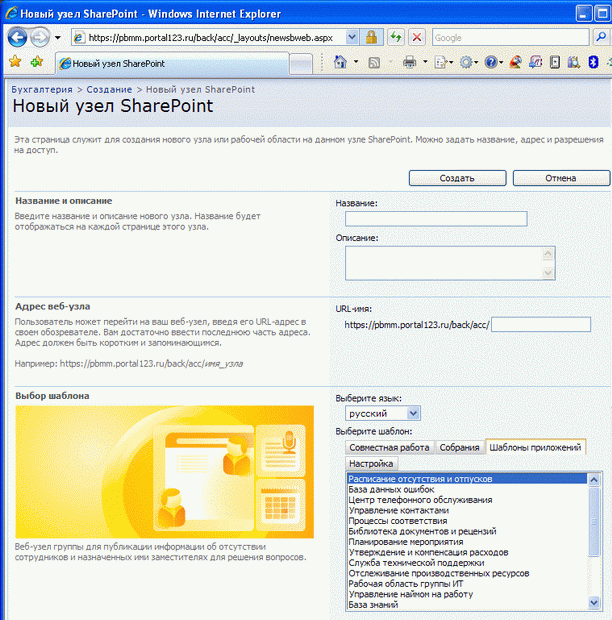612x620 pixels.
Task: Click the RSS feeds icon
Action: [374, 62]
